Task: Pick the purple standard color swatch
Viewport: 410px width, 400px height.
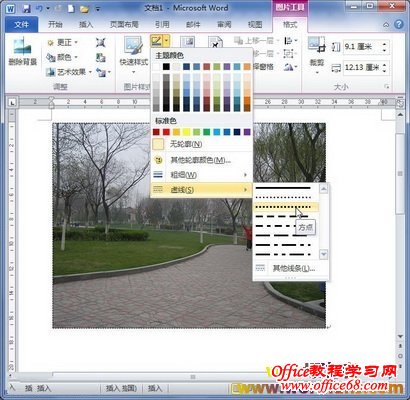Action: (247, 132)
